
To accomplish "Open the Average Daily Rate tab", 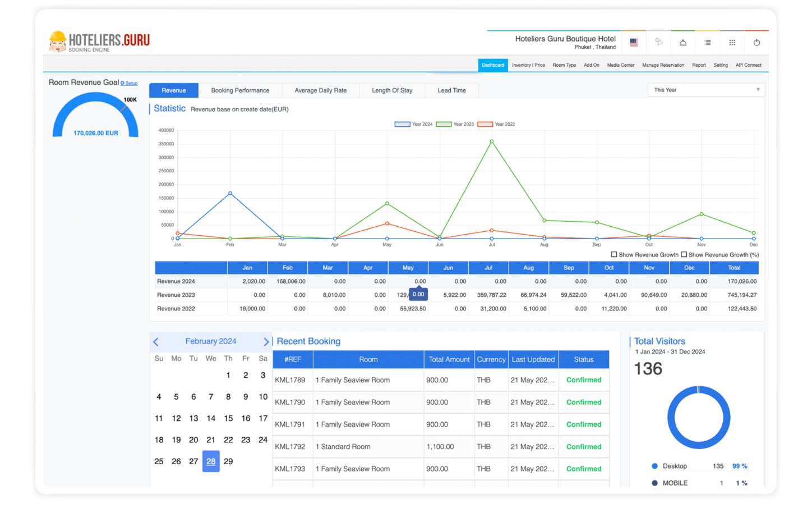I will pos(320,90).
